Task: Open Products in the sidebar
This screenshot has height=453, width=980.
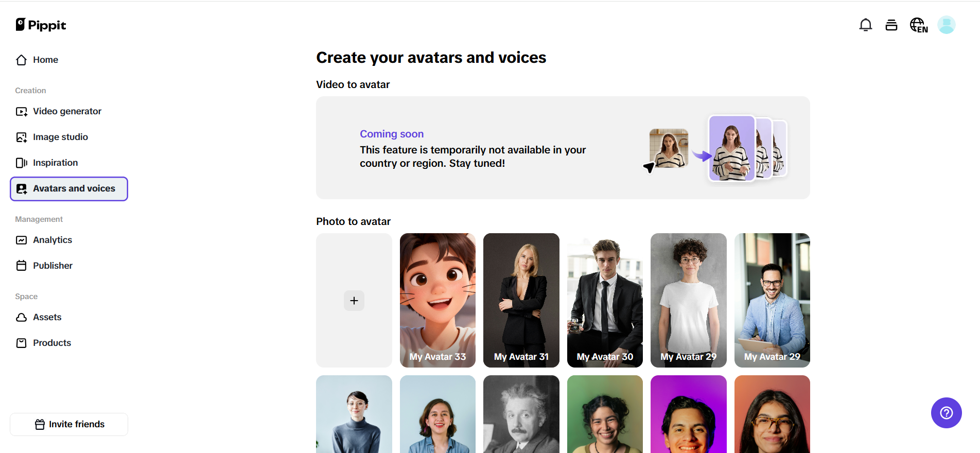Action: [x=51, y=343]
